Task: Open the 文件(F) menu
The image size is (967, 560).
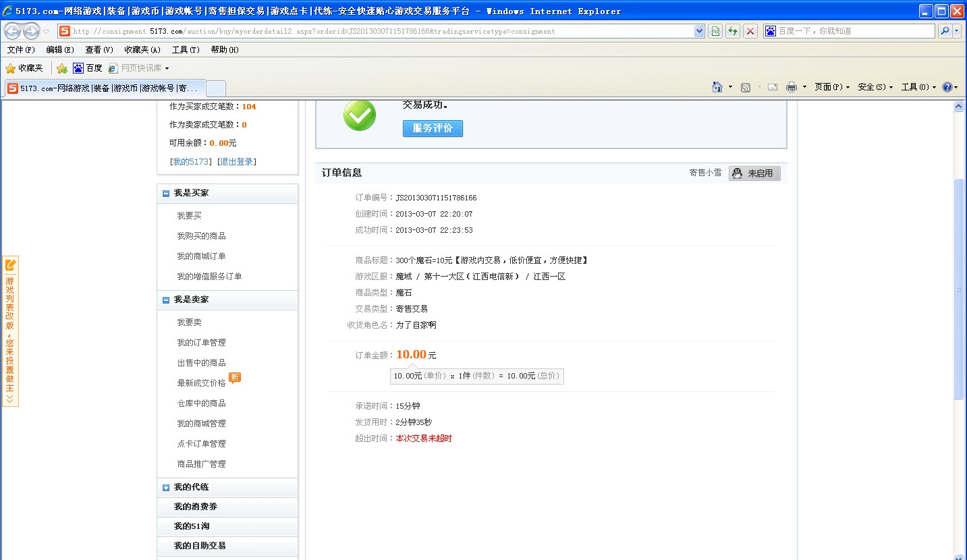Action: pos(21,50)
